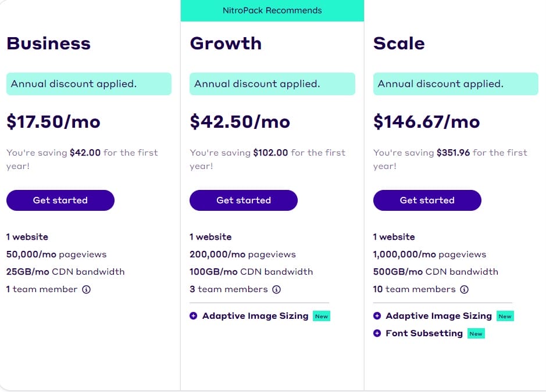The width and height of the screenshot is (546, 392).
Task: Select the Business plan heading
Action: click(x=49, y=44)
